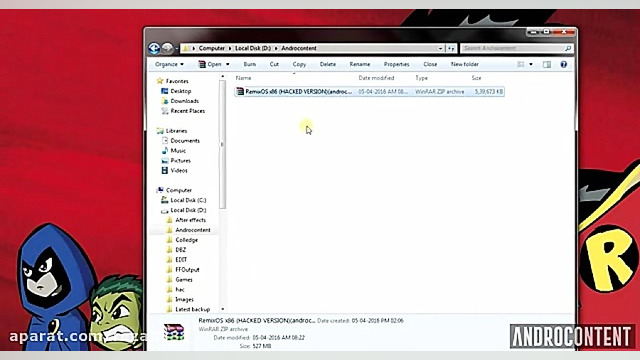
Task: Open the Games folder
Action: coord(184,280)
